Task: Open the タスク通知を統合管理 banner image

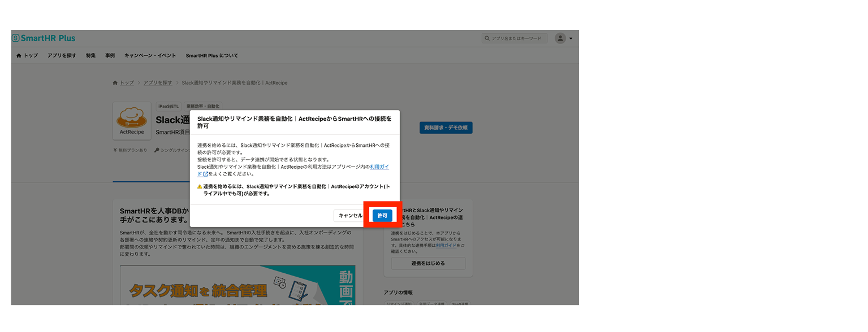Action: tap(237, 286)
